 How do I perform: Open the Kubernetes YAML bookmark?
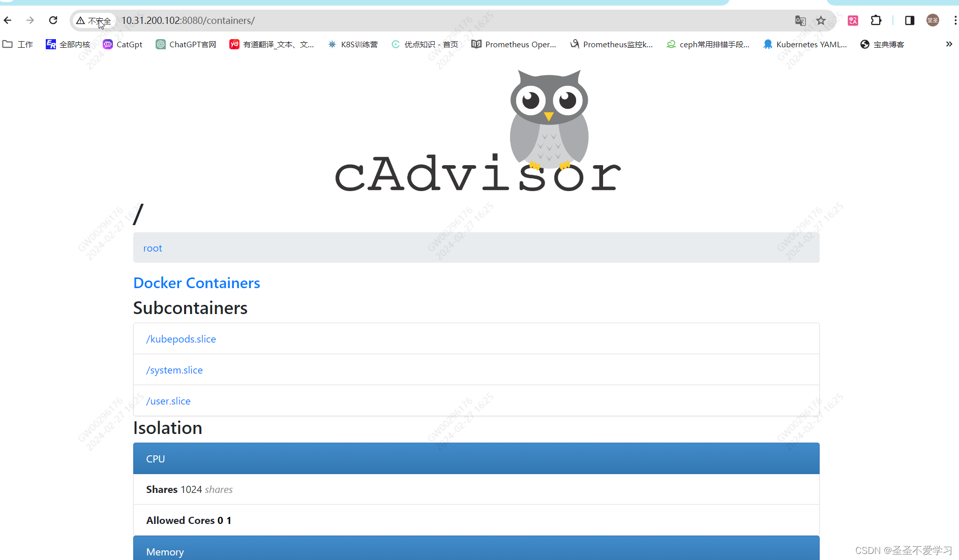805,45
